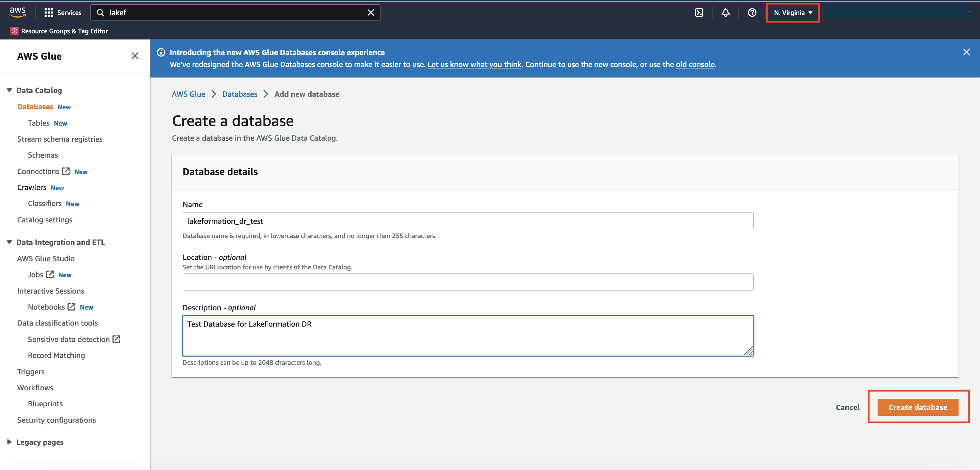The width and height of the screenshot is (980, 470).
Task: Click the Databases breadcrumb link
Action: [x=240, y=94]
